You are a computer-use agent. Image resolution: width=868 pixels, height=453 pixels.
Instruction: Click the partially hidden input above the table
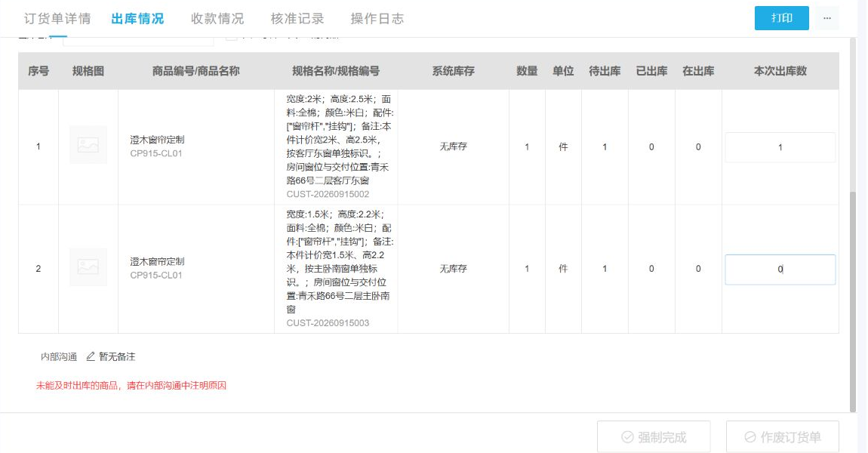pos(138,42)
